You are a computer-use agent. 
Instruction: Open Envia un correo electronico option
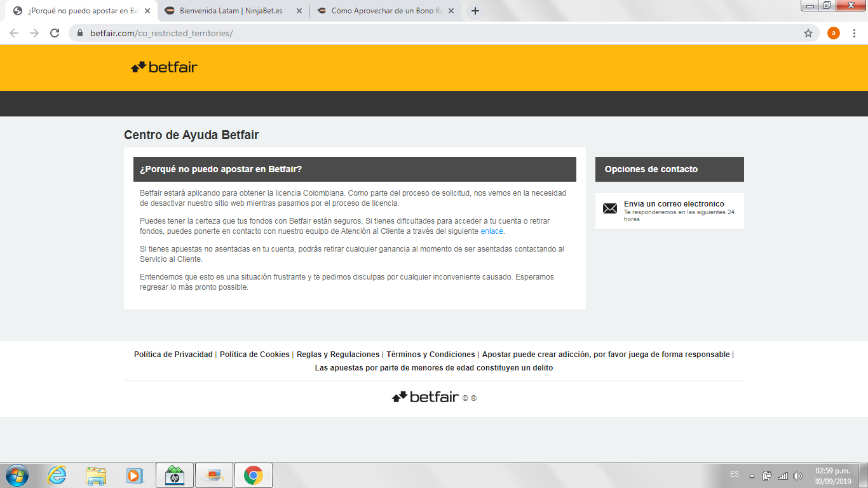click(x=674, y=204)
